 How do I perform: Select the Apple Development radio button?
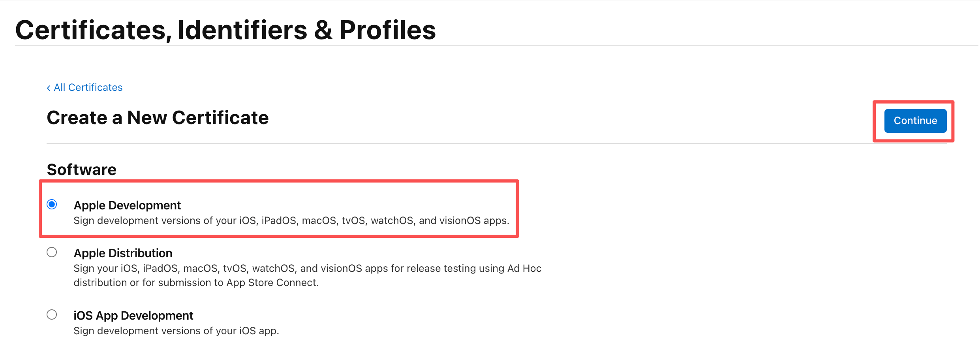tap(52, 204)
